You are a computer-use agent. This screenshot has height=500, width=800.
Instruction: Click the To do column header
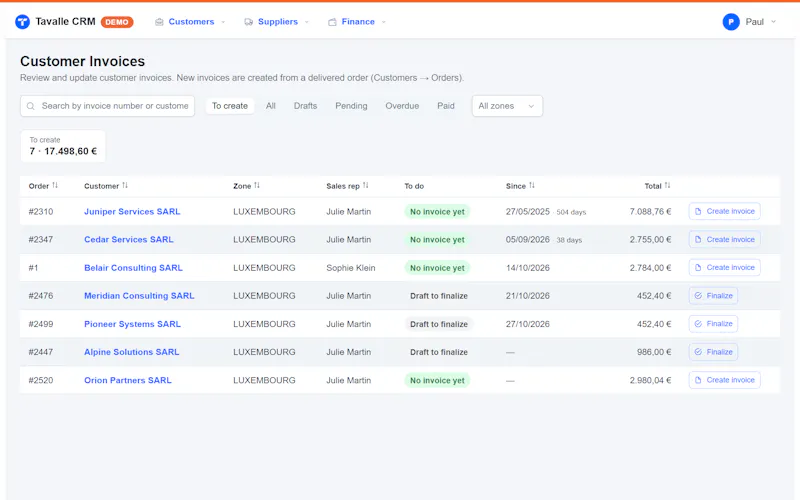[x=414, y=186]
